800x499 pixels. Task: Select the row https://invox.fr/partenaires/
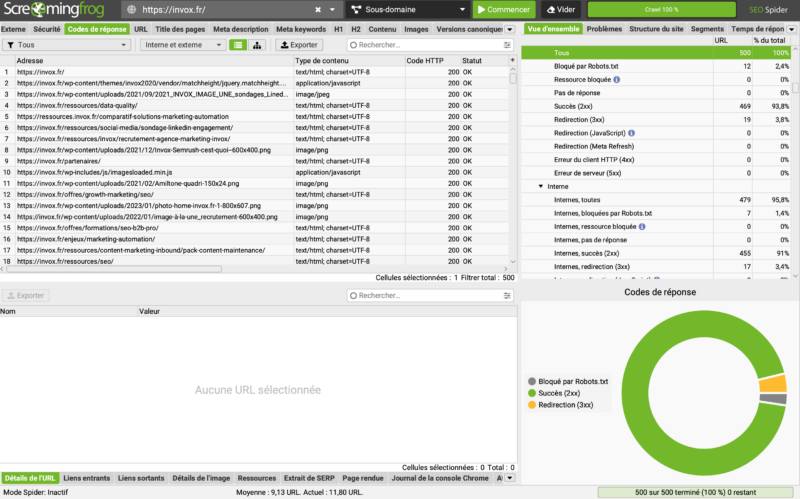click(x=254, y=161)
